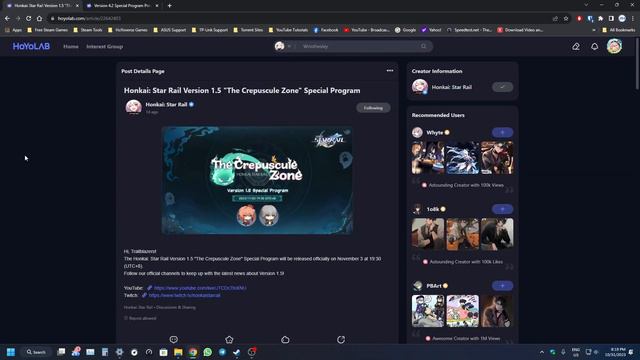The height and width of the screenshot is (360, 640).
Task: Go back with the browser back arrow
Action: coord(7,18)
